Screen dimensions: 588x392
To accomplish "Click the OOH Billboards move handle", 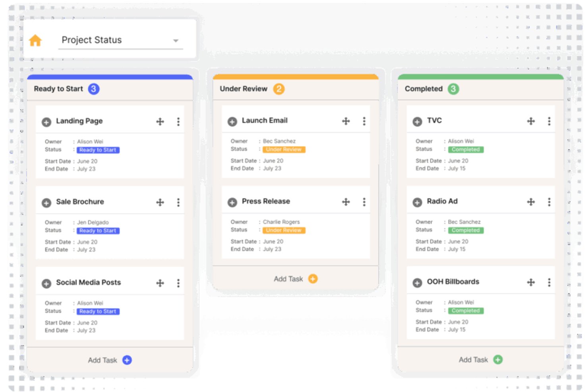I will pyautogui.click(x=531, y=282).
